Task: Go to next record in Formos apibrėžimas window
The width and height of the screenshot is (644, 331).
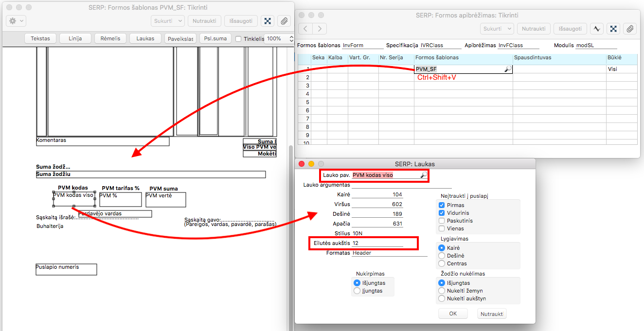Action: pos(320,29)
